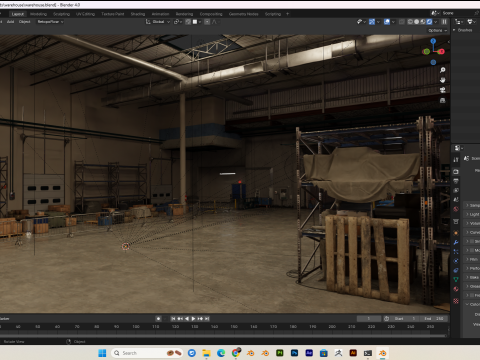Open the transform orientation Global dropdown
Image resolution: width=480 pixels, height=360 pixels.
tap(158, 22)
